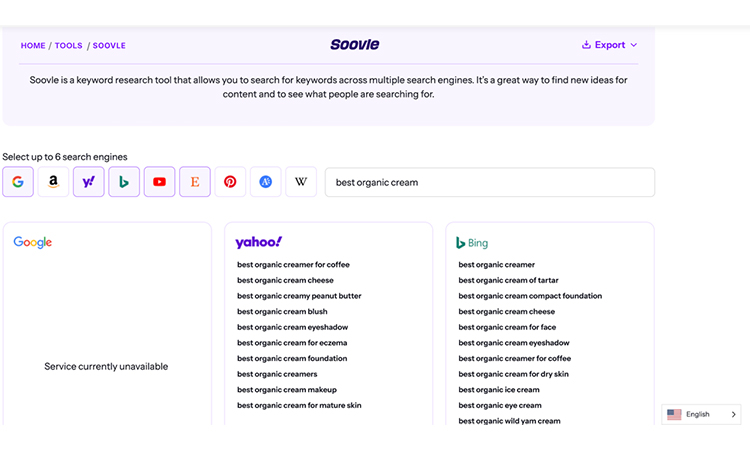Screen dimensions: 750x450
Task: Select 'best organic creamers'
Action: pyautogui.click(x=277, y=374)
